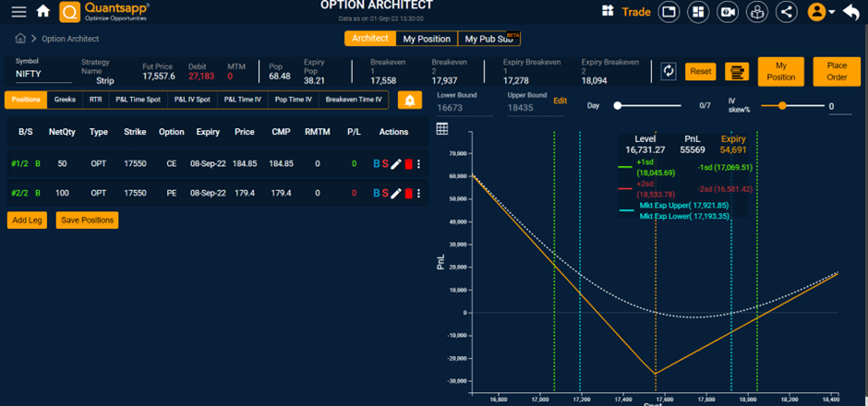Click the NIFTY symbol input field
This screenshot has height=406, width=868.
(x=42, y=75)
